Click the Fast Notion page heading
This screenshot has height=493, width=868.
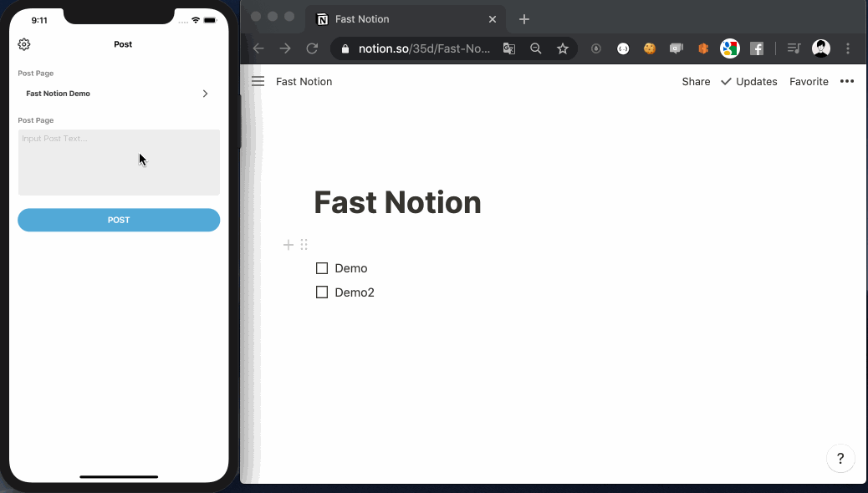click(x=397, y=202)
